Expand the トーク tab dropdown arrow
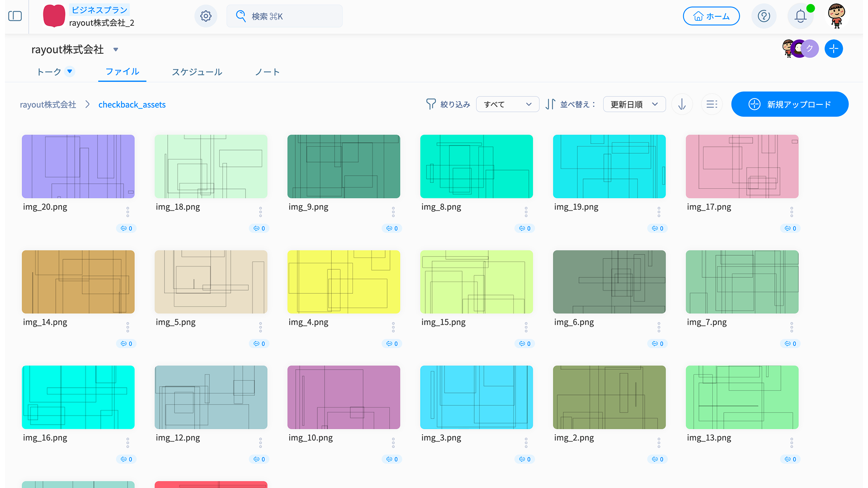This screenshot has width=868, height=488. (70, 71)
